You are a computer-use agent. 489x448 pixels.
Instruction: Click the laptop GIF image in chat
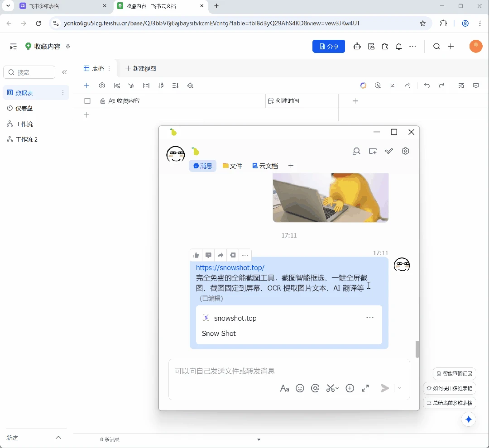point(331,198)
